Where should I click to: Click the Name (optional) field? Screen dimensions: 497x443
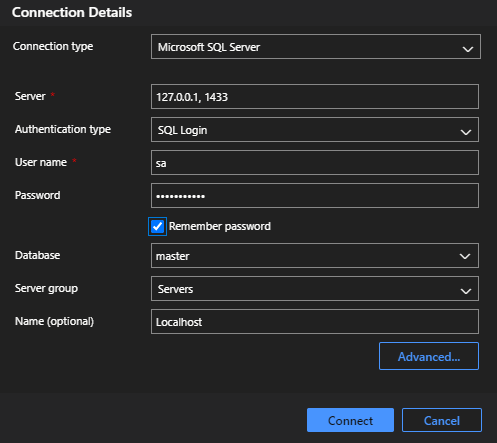(x=315, y=322)
